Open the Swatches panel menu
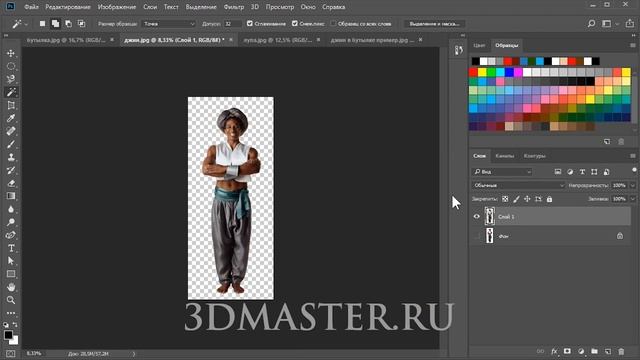 633,45
